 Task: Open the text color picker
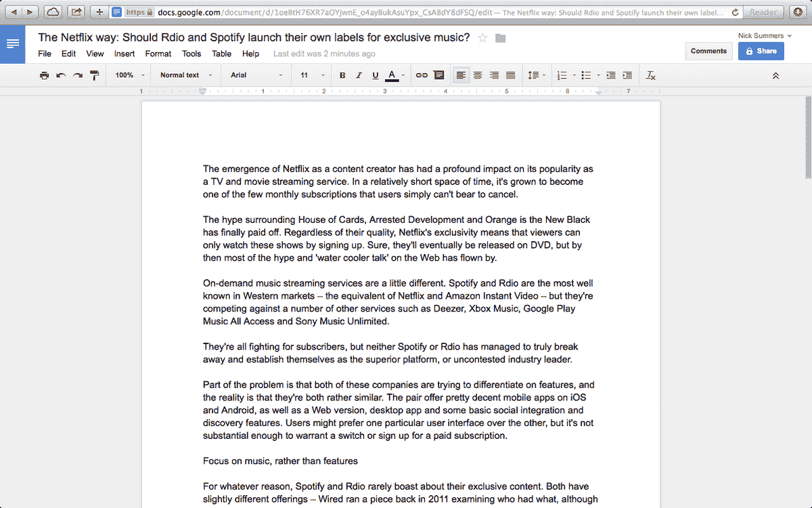tap(391, 75)
